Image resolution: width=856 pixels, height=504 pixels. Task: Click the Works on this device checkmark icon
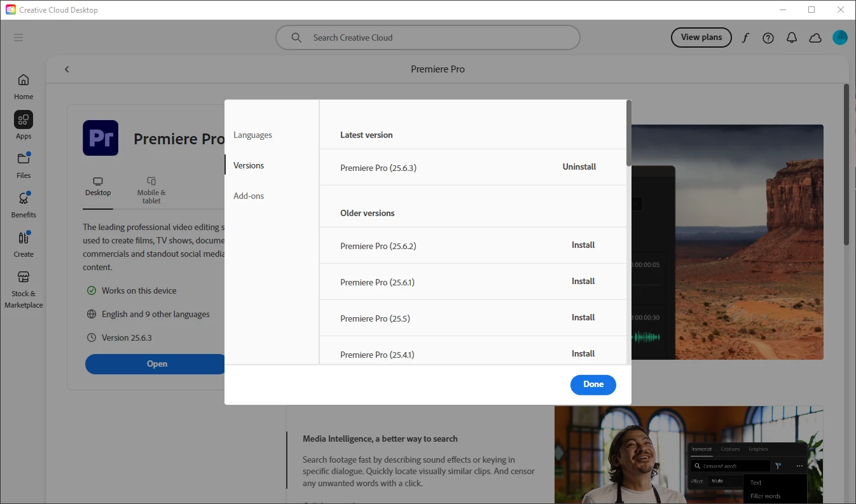(x=92, y=290)
